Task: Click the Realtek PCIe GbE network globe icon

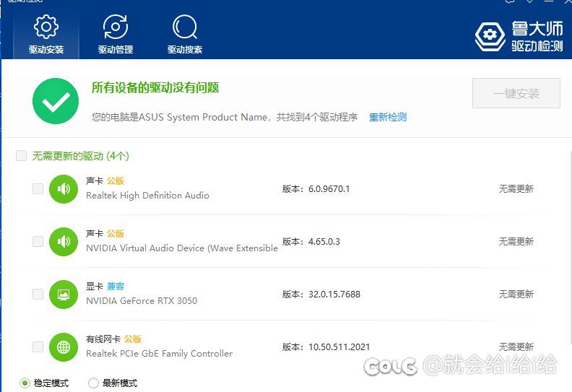Action: 64,347
